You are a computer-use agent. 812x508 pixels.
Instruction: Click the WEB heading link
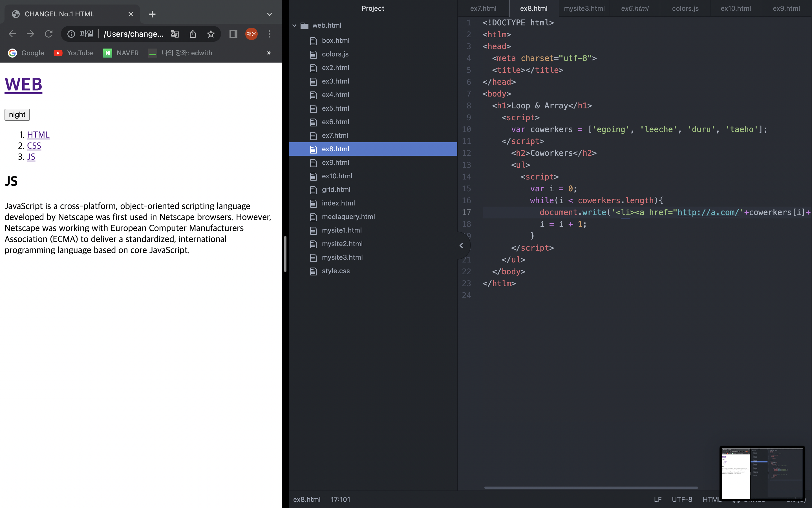(23, 84)
